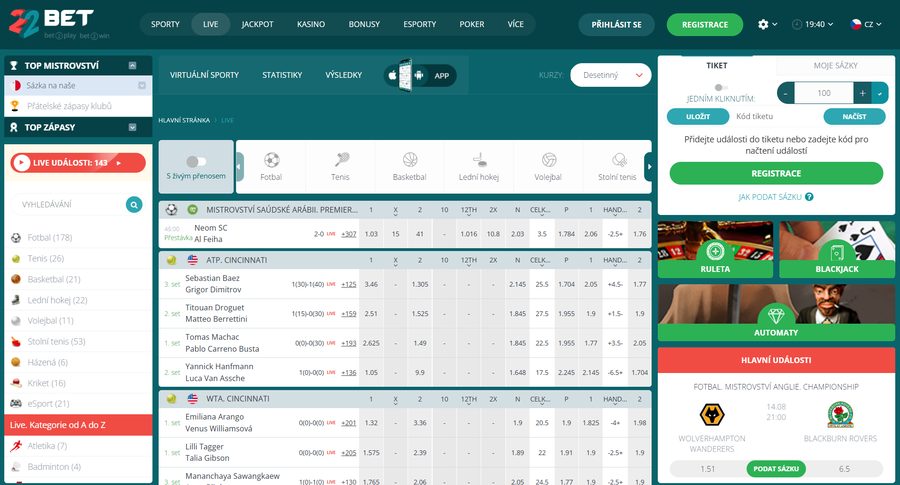Open the SPORTY menu

point(165,24)
